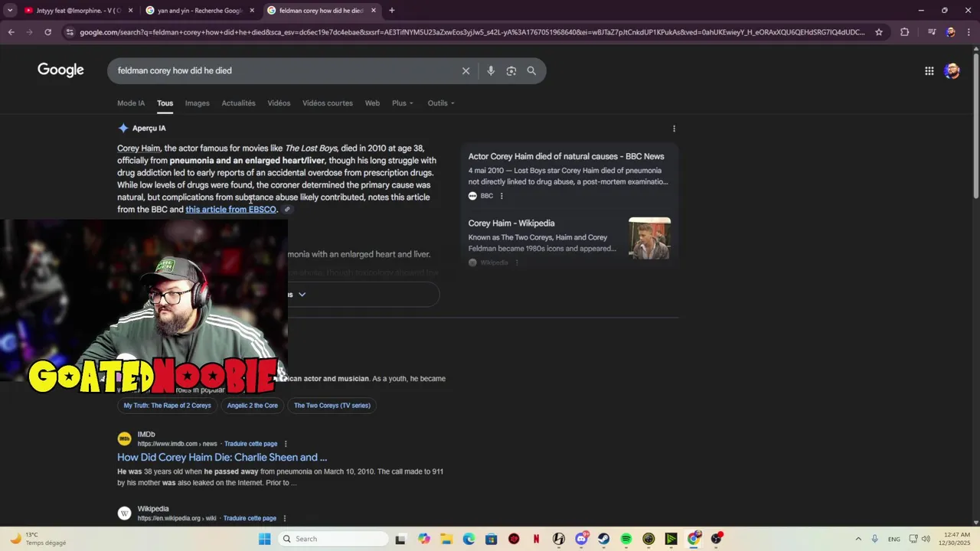Open Netflix from the taskbar
The image size is (980, 551).
(x=536, y=539)
